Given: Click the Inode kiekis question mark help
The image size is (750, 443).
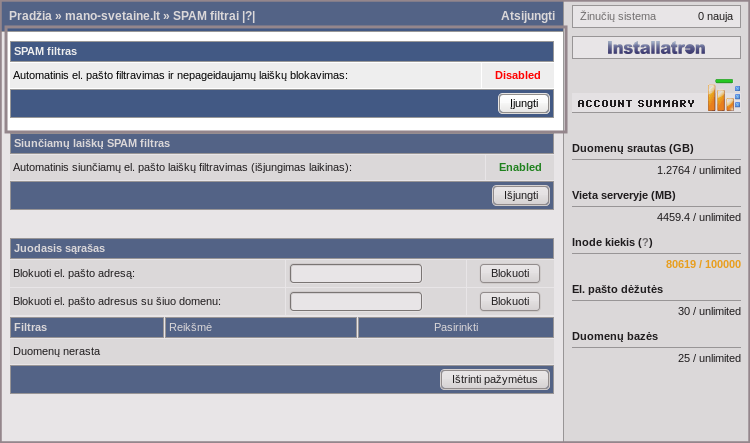Looking at the screenshot, I should coord(646,242).
